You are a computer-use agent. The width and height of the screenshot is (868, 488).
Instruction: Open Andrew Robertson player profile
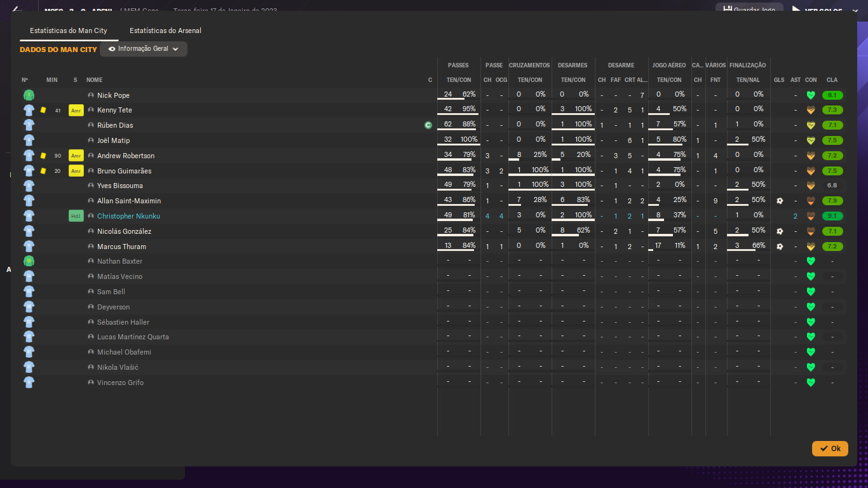point(126,156)
